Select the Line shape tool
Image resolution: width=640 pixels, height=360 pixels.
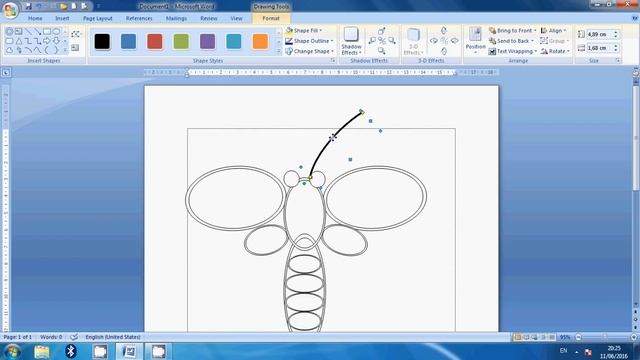[x=28, y=32]
